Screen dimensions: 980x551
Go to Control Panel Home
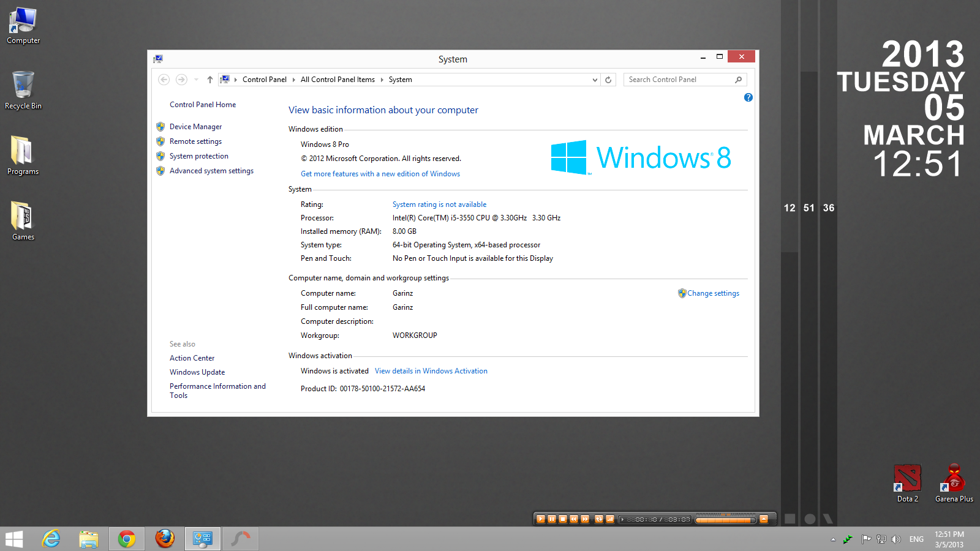click(203, 105)
